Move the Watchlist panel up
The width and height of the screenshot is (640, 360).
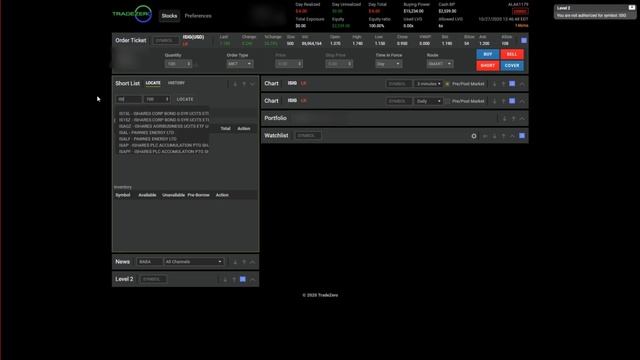503,136
